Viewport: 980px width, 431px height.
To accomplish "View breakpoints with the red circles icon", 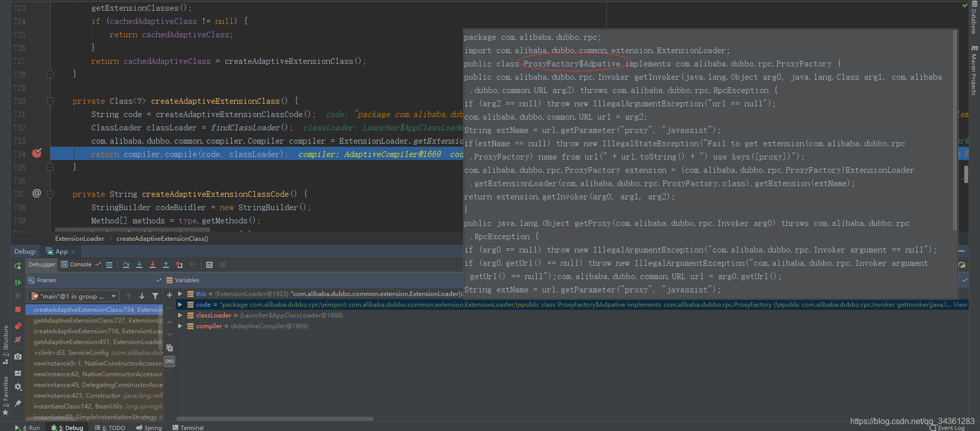I will [18, 326].
